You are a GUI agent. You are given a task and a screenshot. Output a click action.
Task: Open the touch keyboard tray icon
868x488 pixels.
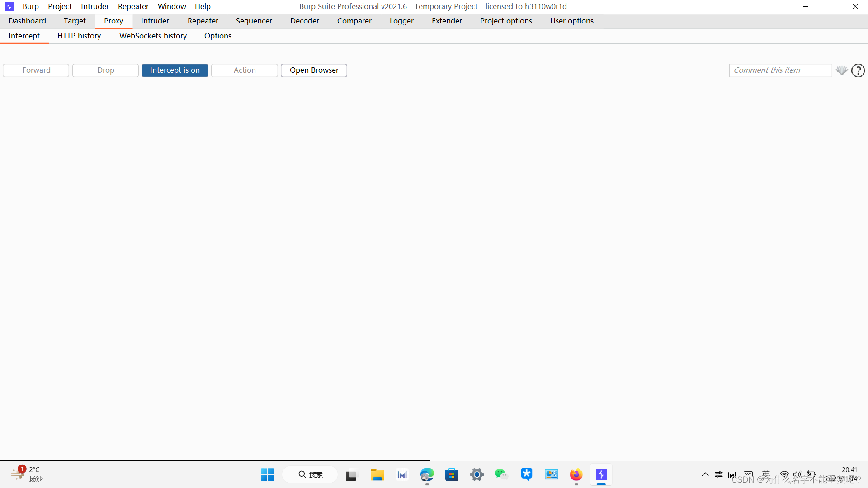click(x=748, y=474)
